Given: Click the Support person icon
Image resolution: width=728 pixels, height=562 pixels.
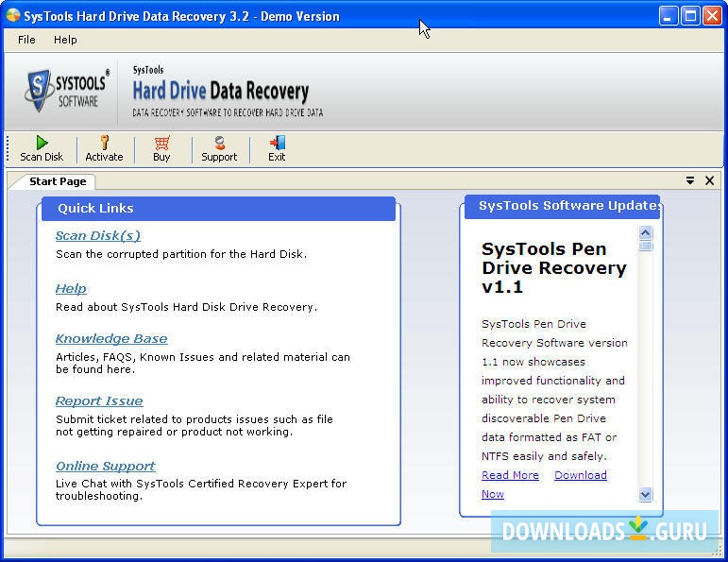Looking at the screenshot, I should pyautogui.click(x=220, y=142).
